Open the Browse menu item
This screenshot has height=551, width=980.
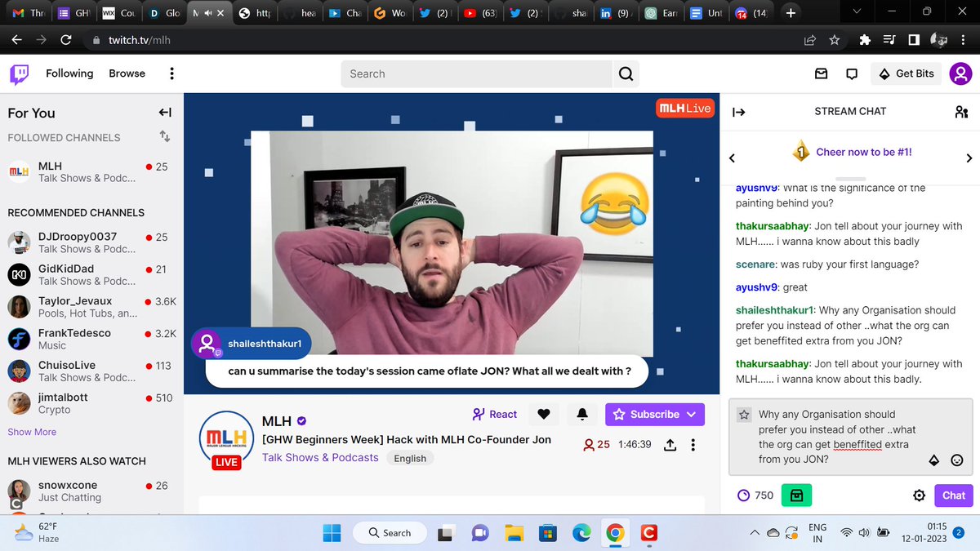[127, 73]
